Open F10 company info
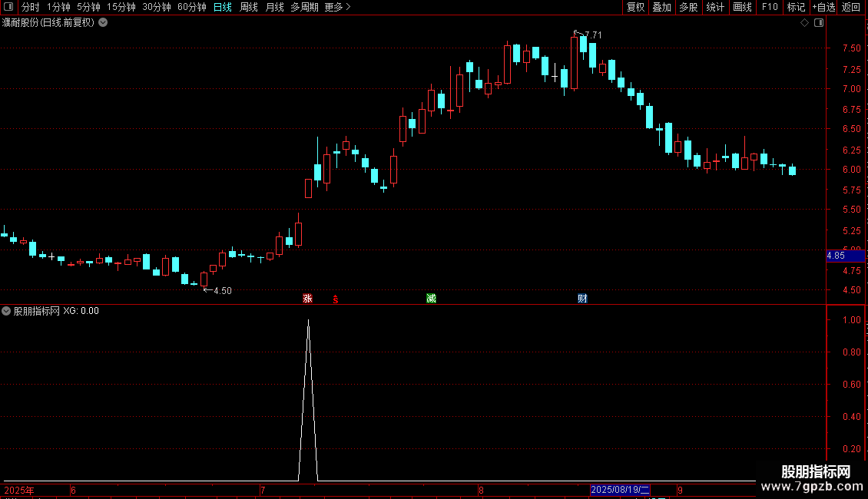Image resolution: width=868 pixels, height=499 pixels. 770,7
